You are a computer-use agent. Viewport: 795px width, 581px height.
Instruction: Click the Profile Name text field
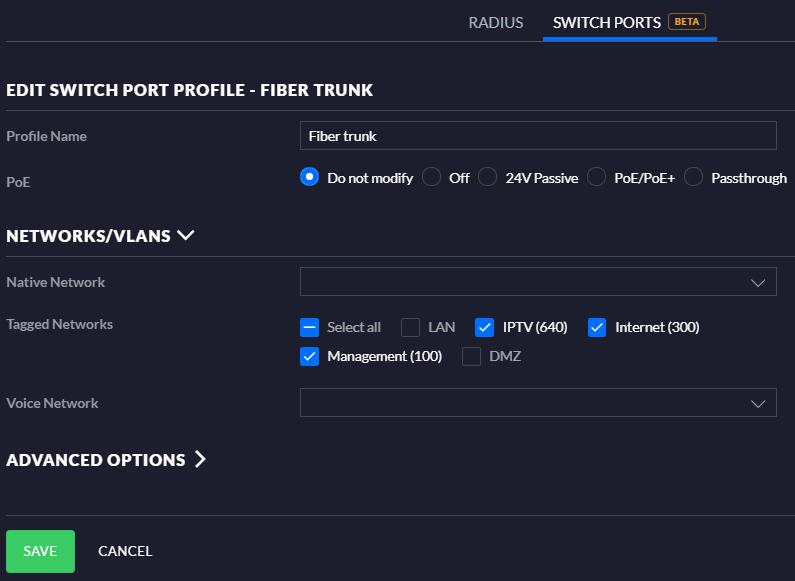(538, 135)
